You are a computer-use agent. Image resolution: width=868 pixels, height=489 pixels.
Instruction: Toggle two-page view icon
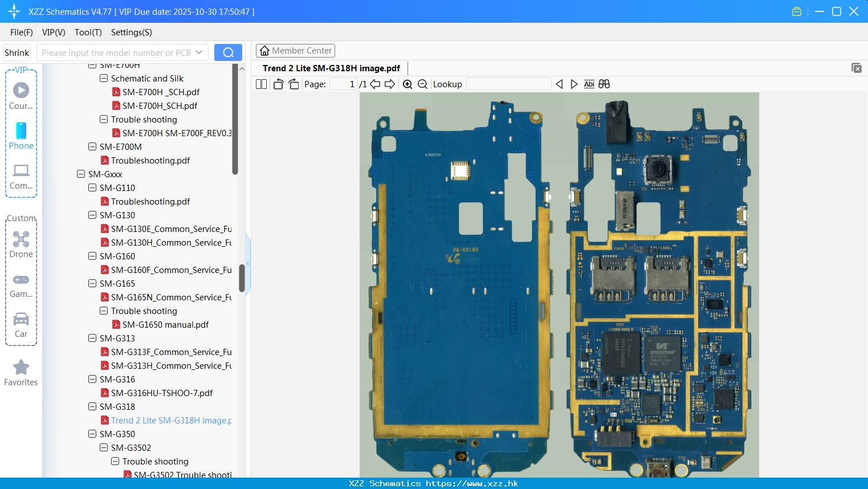(261, 84)
